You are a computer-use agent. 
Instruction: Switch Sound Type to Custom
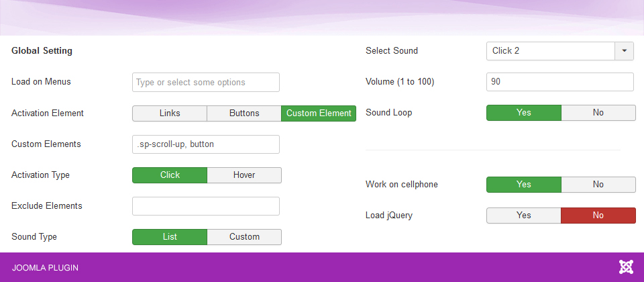pos(244,237)
